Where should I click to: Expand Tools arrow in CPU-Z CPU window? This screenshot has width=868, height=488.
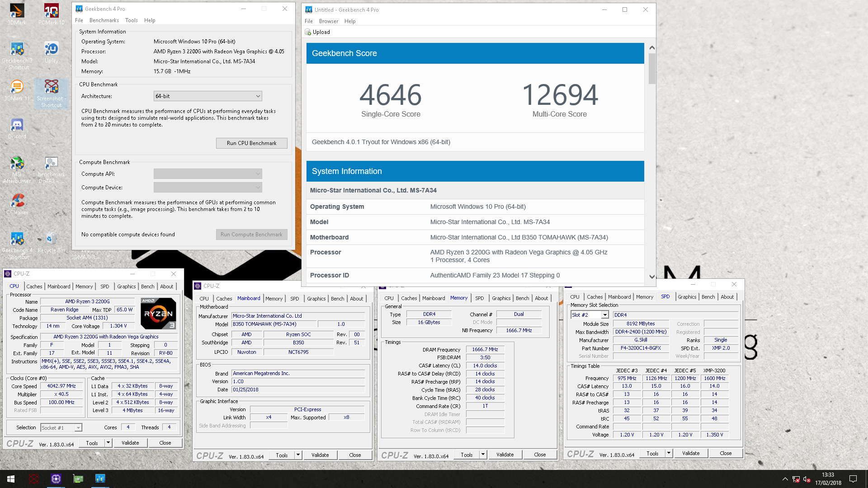[x=108, y=443]
